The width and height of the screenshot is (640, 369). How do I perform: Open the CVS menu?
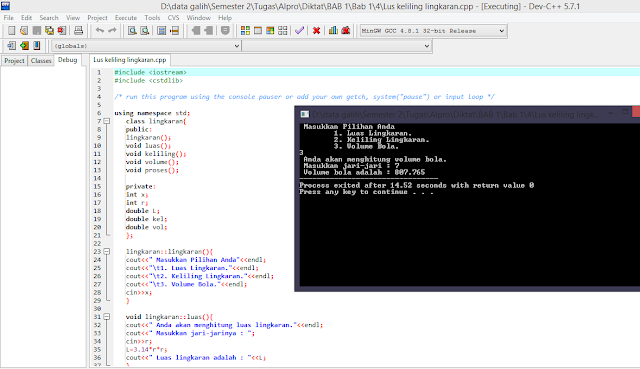[x=173, y=18]
